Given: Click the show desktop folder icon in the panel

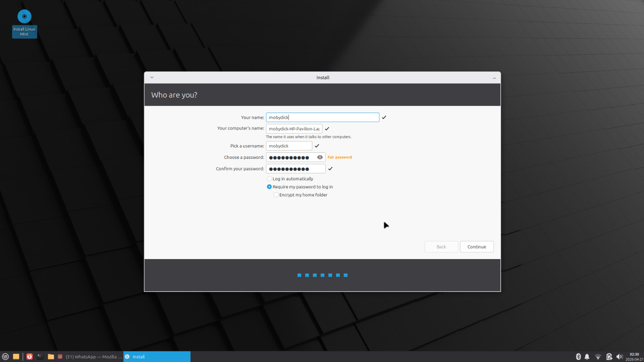Looking at the screenshot, I should (x=16, y=357).
